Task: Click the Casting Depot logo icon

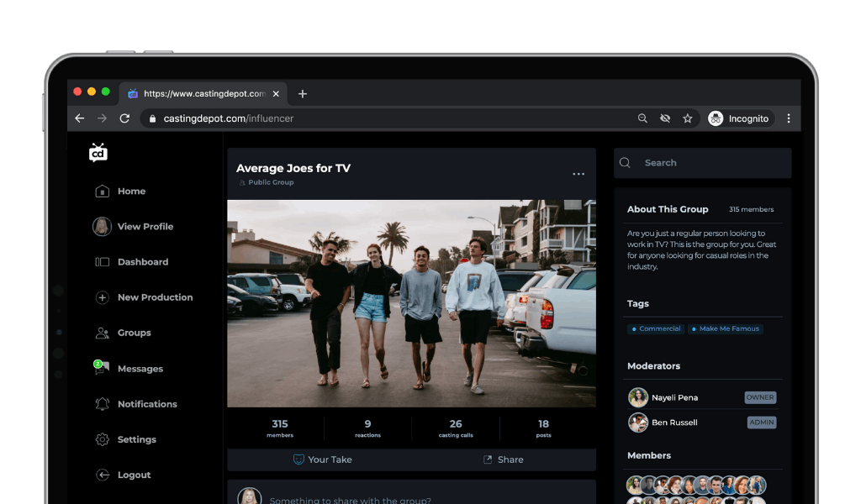Action: click(x=98, y=153)
